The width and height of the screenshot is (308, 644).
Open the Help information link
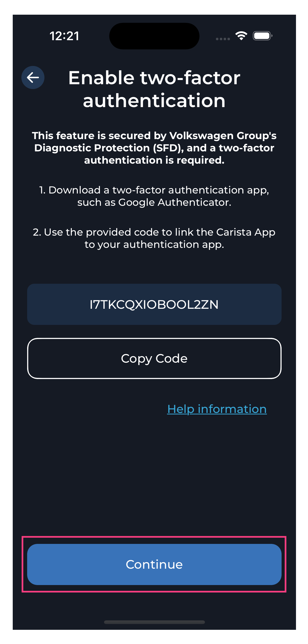click(217, 409)
